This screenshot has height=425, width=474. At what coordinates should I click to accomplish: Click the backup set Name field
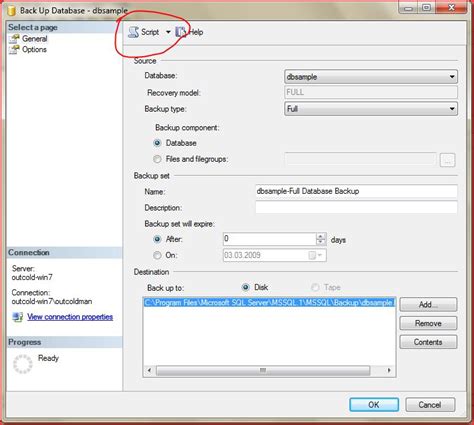point(356,191)
